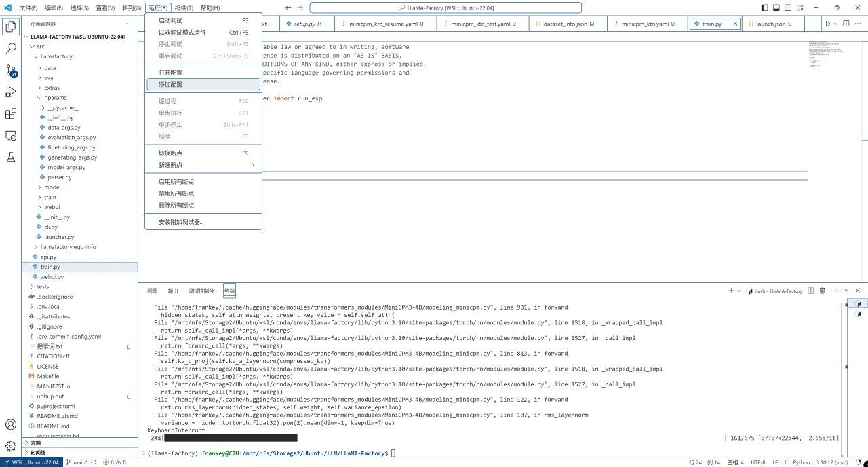868x467 pixels.
Task: Open the Search view in activity bar
Action: (x=10, y=49)
